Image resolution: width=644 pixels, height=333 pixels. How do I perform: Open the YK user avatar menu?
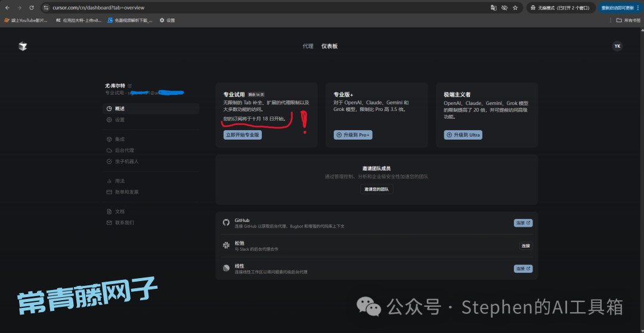[617, 46]
